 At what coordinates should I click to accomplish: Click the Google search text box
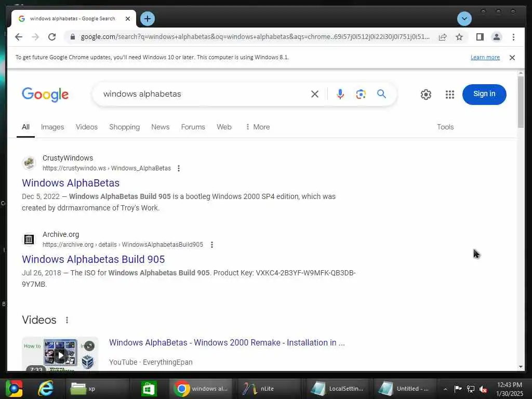[x=204, y=94]
